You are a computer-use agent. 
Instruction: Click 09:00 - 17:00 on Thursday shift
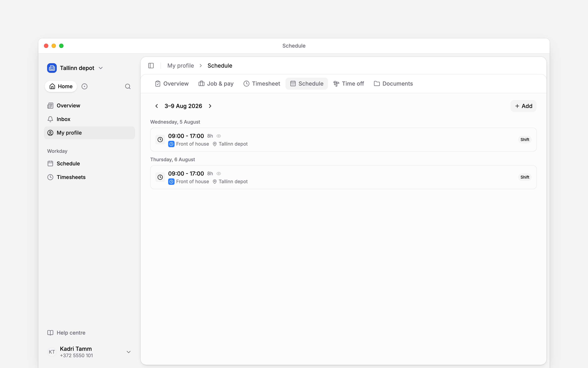[186, 174]
